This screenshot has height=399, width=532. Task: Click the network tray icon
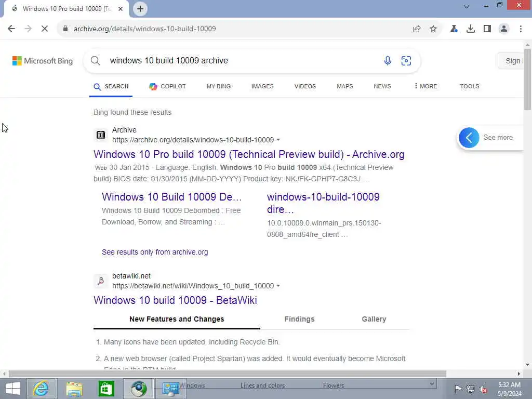pos(470,389)
